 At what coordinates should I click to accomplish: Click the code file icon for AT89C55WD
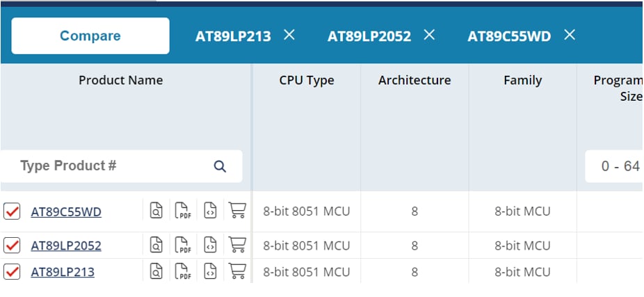point(210,211)
